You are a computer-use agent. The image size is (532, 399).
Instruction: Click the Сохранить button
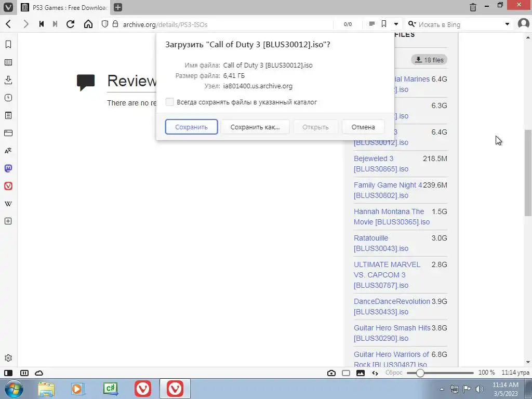tap(191, 127)
